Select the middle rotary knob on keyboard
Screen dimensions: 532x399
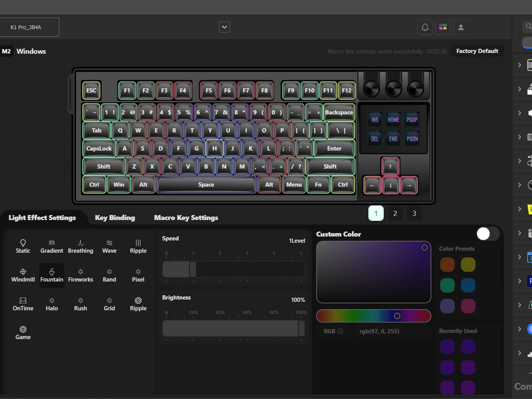click(x=394, y=89)
